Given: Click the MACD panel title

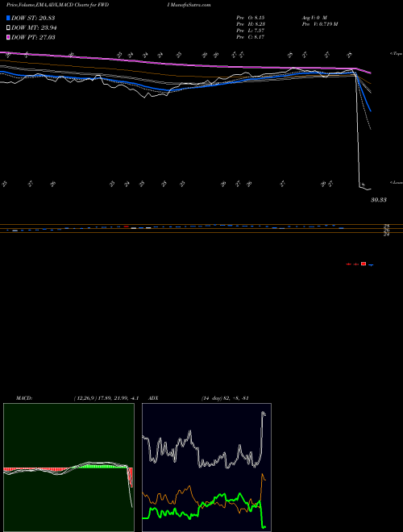Looking at the screenshot, I should (x=24, y=398).
